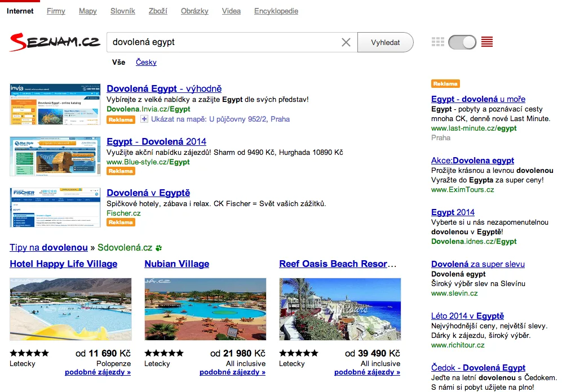The height and width of the screenshot is (392, 562).
Task: Click star rating of Reef Oasis
Action: [299, 353]
